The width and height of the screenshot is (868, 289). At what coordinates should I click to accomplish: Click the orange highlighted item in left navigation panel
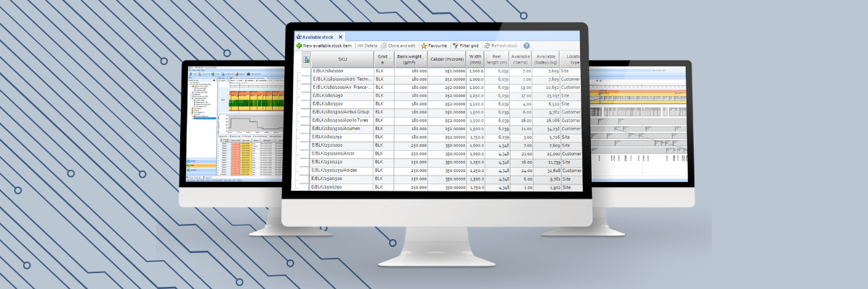201,165
